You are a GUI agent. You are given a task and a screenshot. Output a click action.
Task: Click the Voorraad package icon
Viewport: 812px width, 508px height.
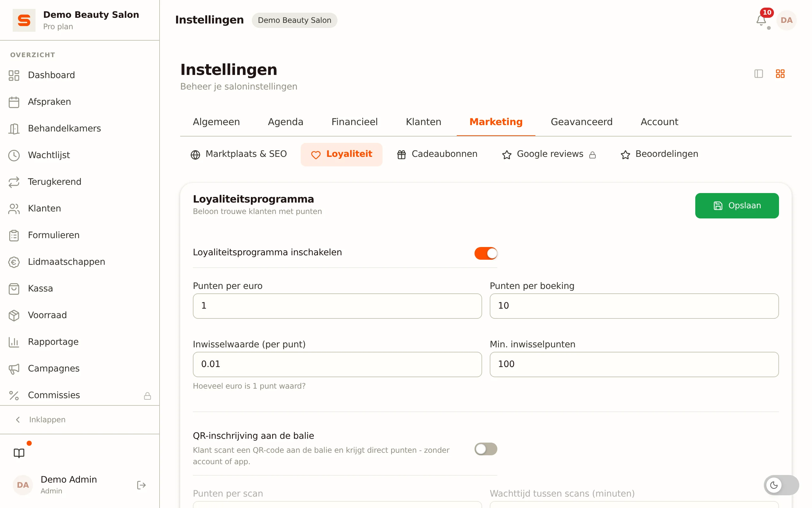pos(14,316)
